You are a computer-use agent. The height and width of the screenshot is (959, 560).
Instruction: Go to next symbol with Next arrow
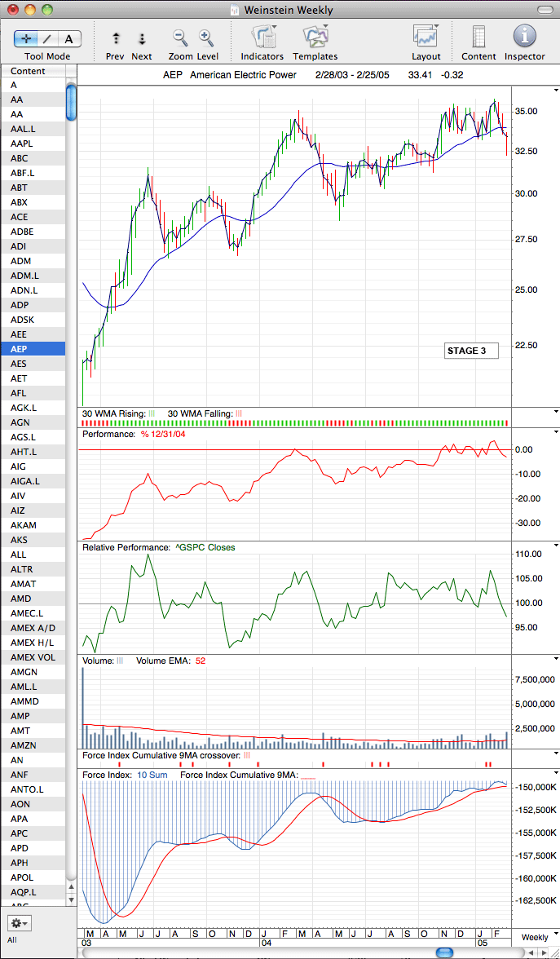[x=142, y=39]
